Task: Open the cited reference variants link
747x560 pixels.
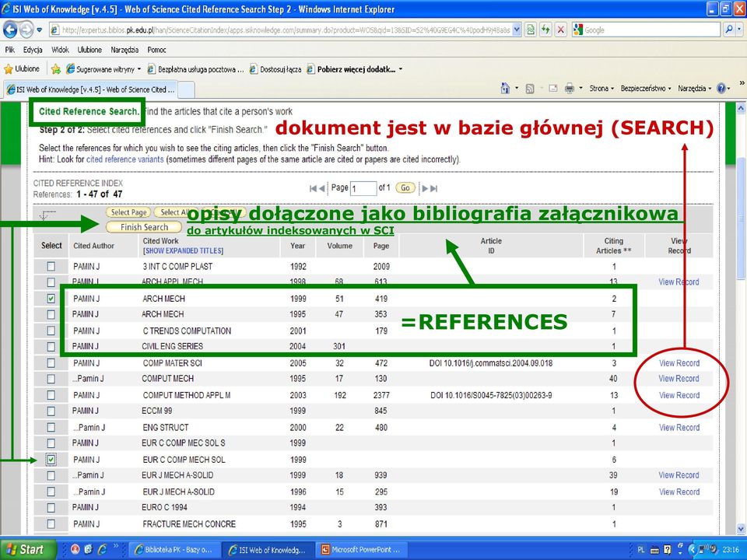Action: click(124, 159)
